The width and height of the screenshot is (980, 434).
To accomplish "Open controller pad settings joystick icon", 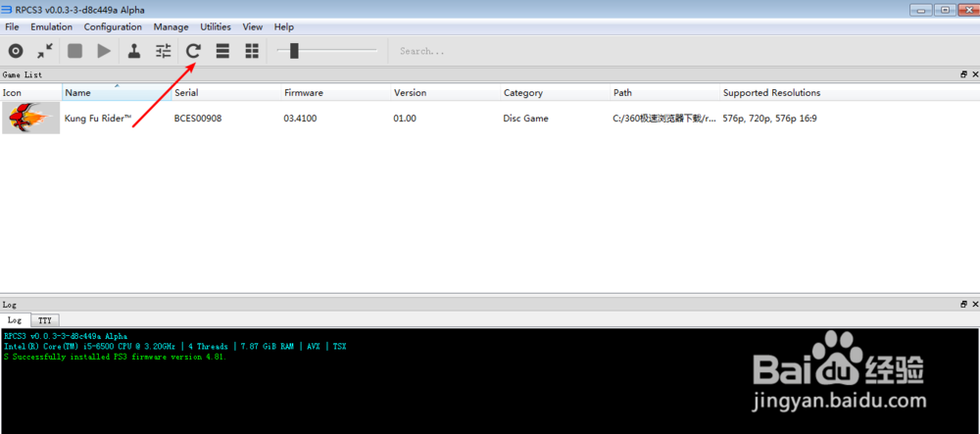I will pyautogui.click(x=133, y=51).
